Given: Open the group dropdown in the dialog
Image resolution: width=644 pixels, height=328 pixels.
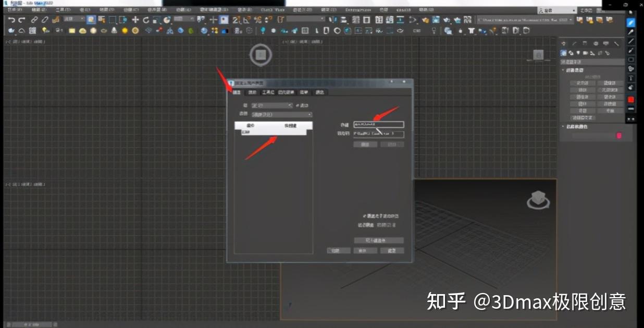Looking at the screenshot, I should click(271, 105).
